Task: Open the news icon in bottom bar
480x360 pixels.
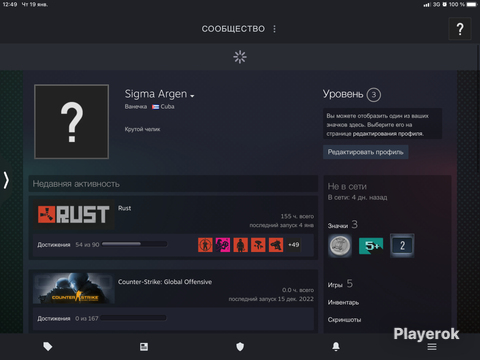Action: click(x=144, y=347)
